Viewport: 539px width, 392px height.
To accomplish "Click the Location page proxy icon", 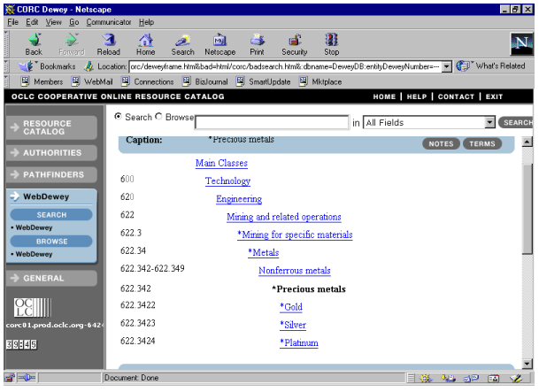I will click(x=89, y=66).
